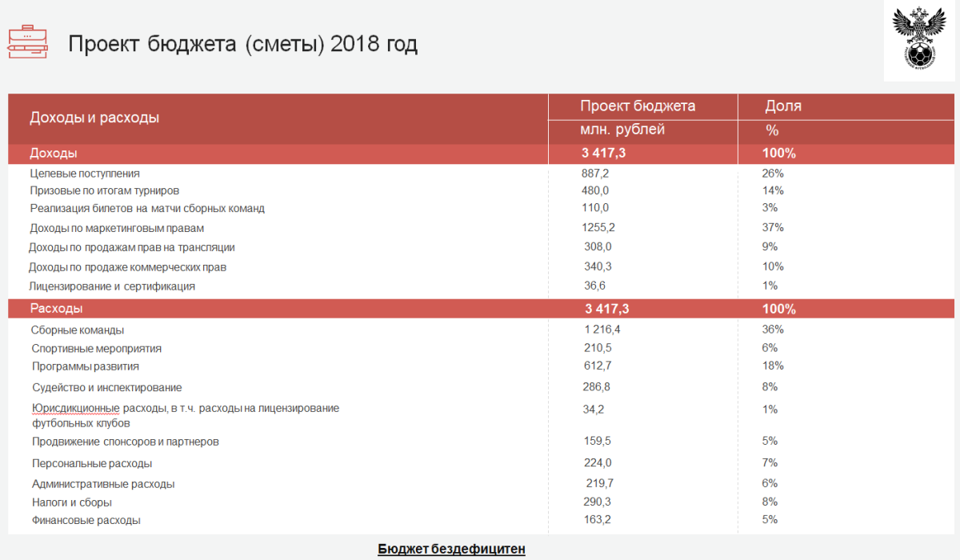Select 'Реализация билетов на матчи сборных команд'
Image resolution: width=960 pixels, height=560 pixels.
(147, 209)
